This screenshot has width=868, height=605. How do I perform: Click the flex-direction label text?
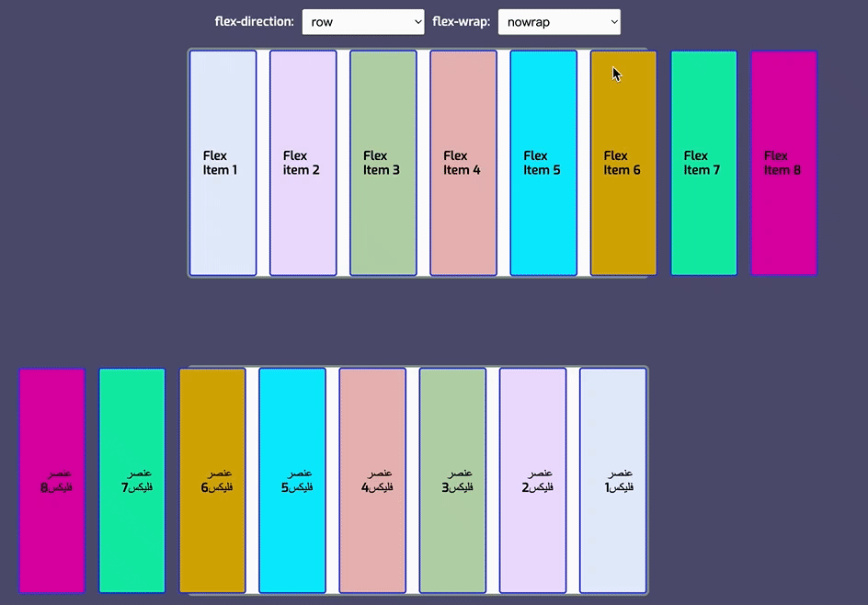click(x=254, y=21)
